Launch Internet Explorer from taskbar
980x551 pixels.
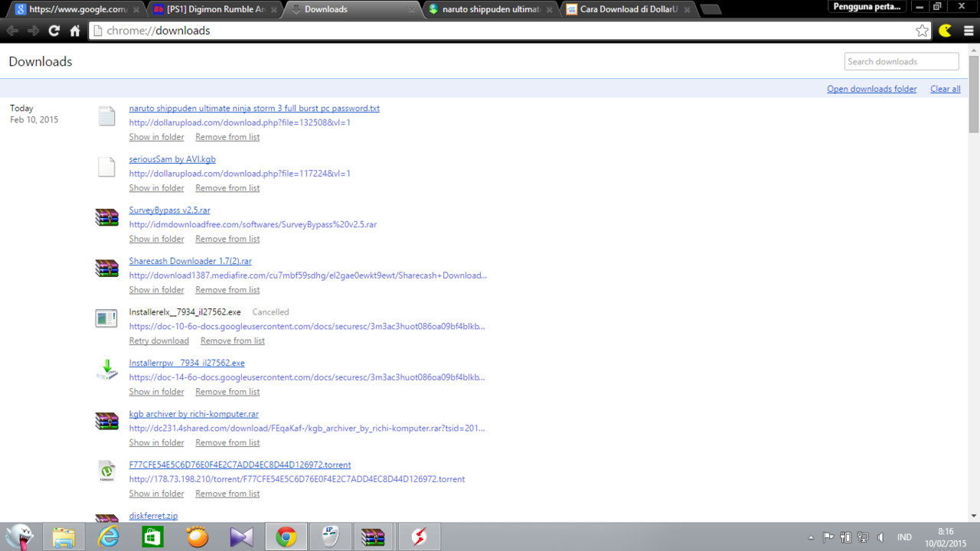[108, 537]
